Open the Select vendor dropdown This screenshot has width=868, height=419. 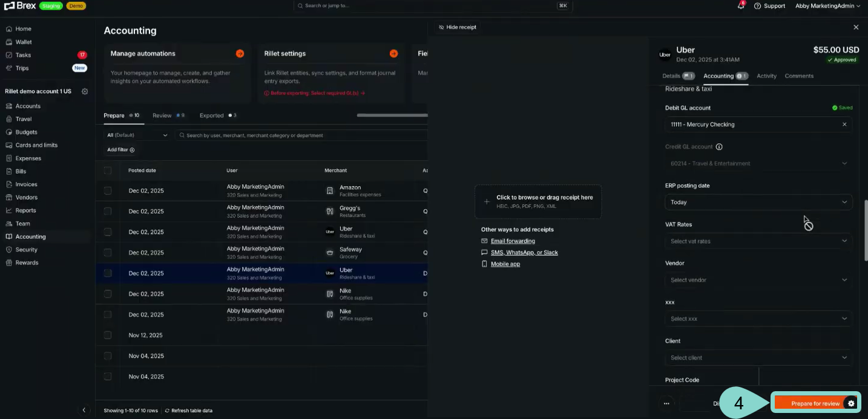(x=758, y=280)
